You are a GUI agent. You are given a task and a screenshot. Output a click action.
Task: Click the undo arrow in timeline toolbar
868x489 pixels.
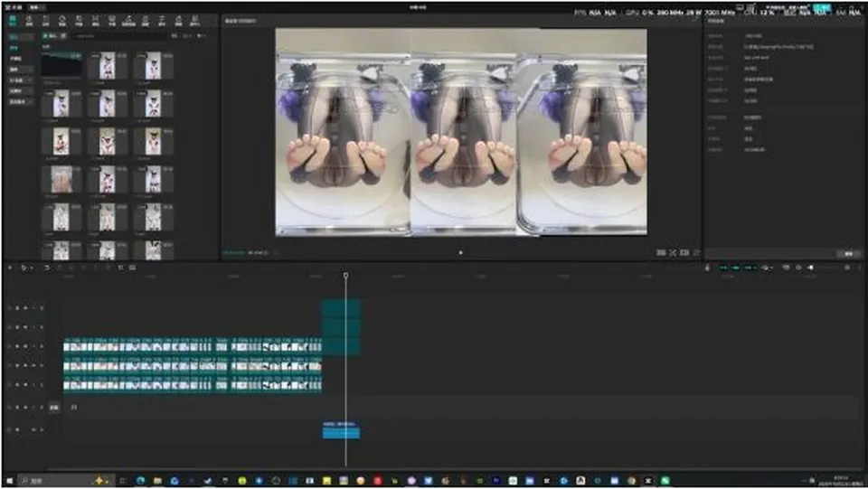coord(47,268)
